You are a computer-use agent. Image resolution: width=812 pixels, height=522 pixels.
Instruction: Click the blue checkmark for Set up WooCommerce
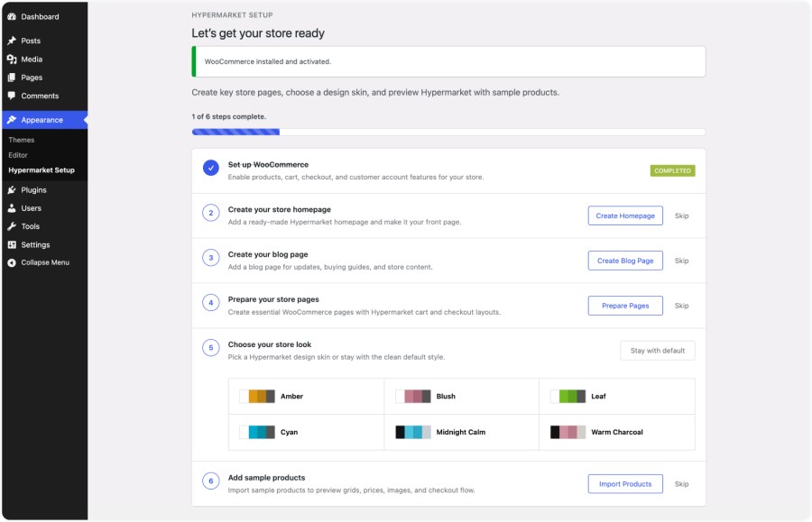(211, 168)
